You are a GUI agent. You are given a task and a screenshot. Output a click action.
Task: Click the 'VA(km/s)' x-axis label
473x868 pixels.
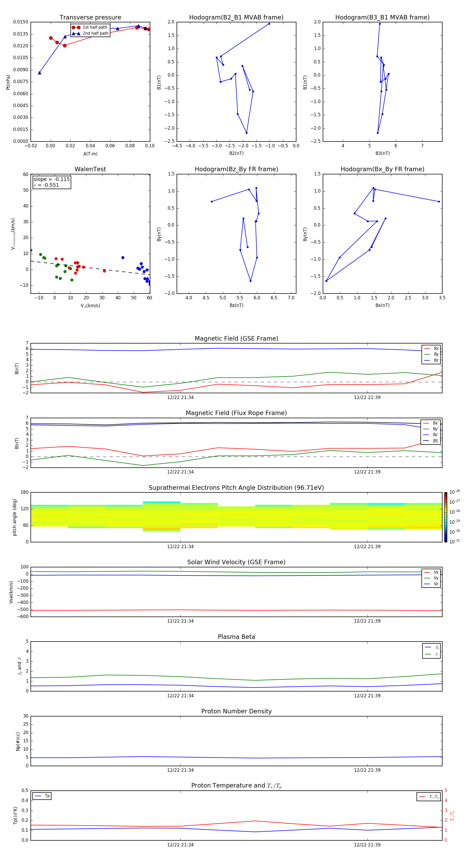[90, 306]
